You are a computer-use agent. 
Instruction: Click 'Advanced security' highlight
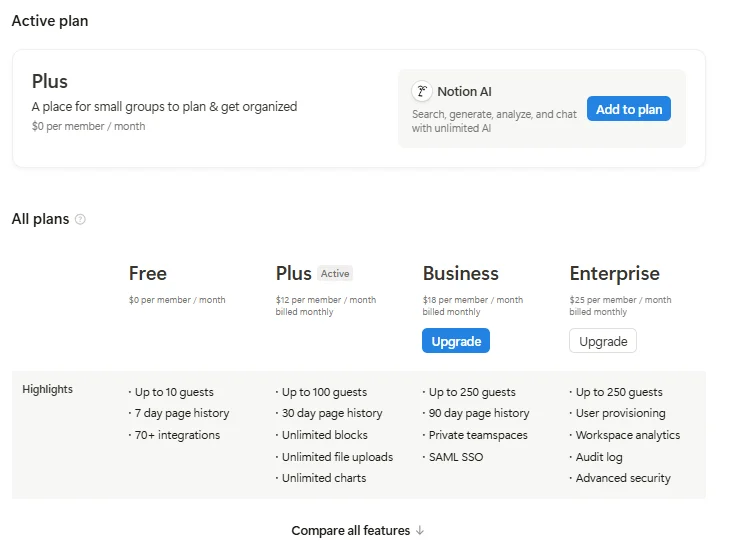[623, 478]
